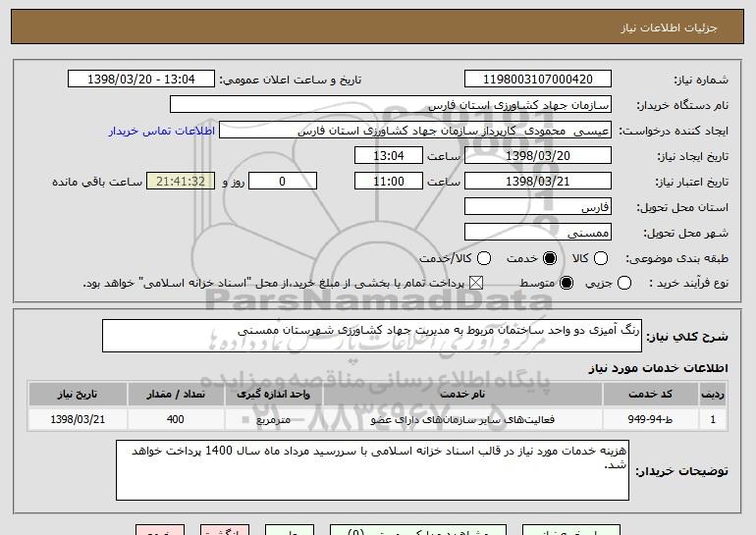The image size is (756, 535).
Task: Click the validity time field 11:00
Action: 389,182
